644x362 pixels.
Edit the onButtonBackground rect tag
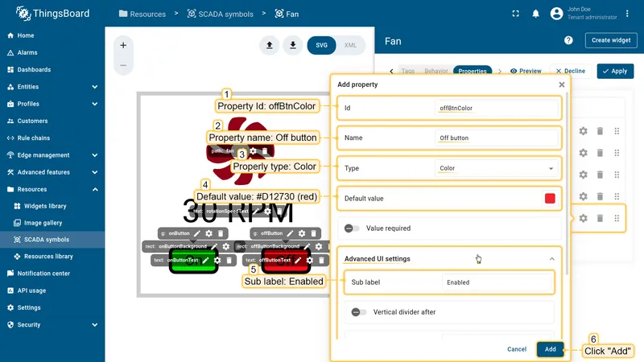click(x=214, y=247)
